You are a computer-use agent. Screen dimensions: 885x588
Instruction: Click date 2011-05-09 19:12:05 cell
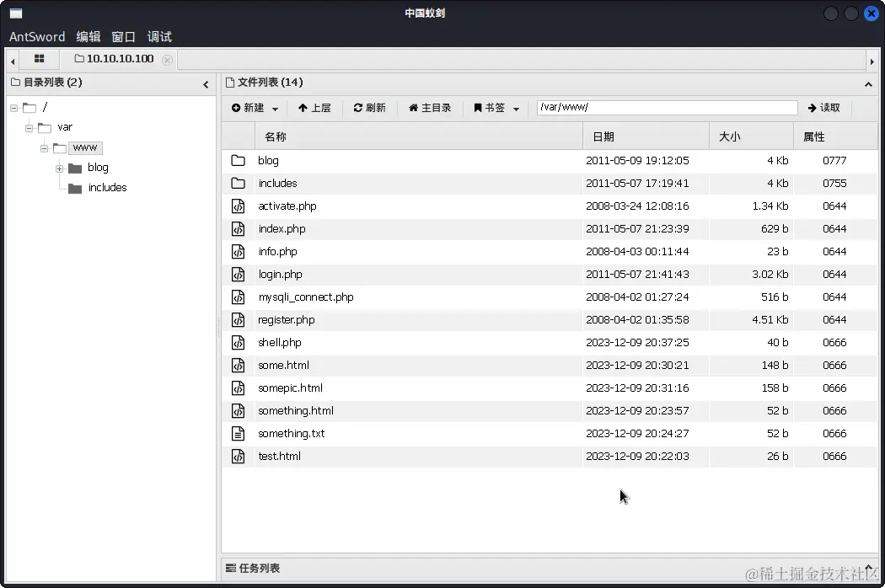click(637, 160)
